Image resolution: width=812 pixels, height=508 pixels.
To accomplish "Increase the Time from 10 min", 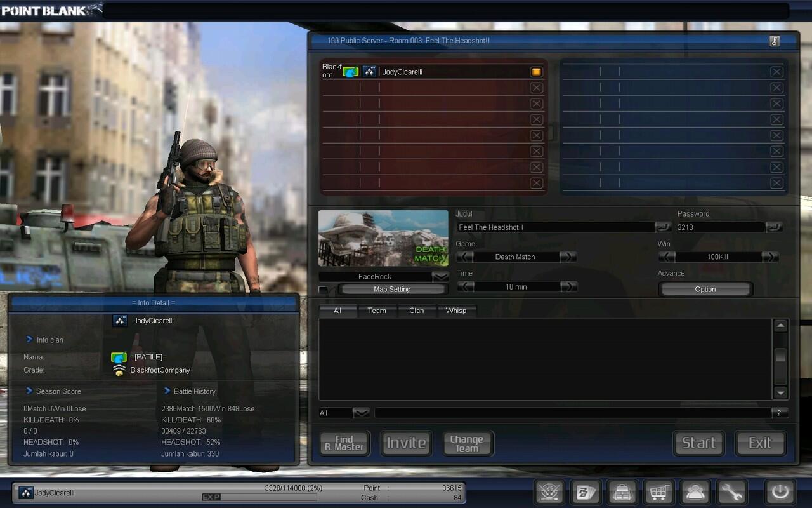I will pos(568,286).
